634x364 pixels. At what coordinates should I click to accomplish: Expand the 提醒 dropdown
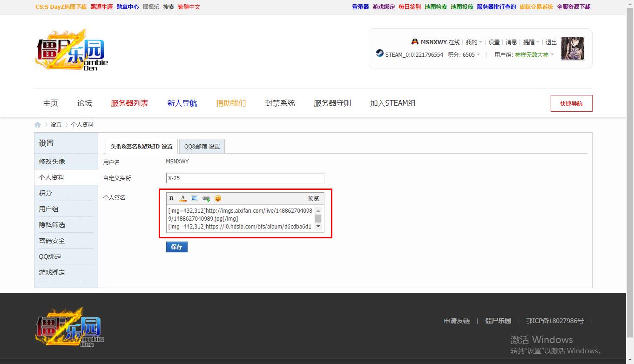click(x=530, y=42)
